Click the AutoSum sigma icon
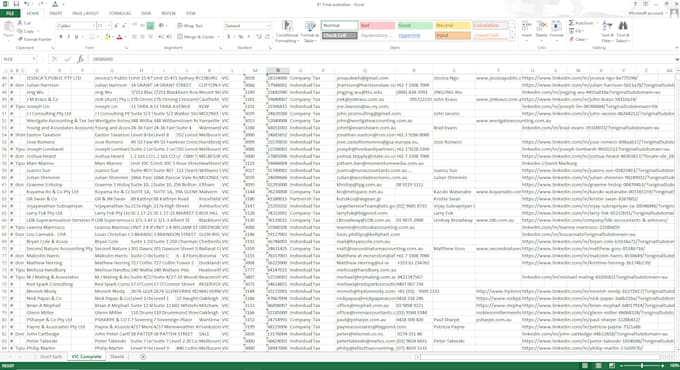The height and width of the screenshot is (370, 680). [x=572, y=23]
